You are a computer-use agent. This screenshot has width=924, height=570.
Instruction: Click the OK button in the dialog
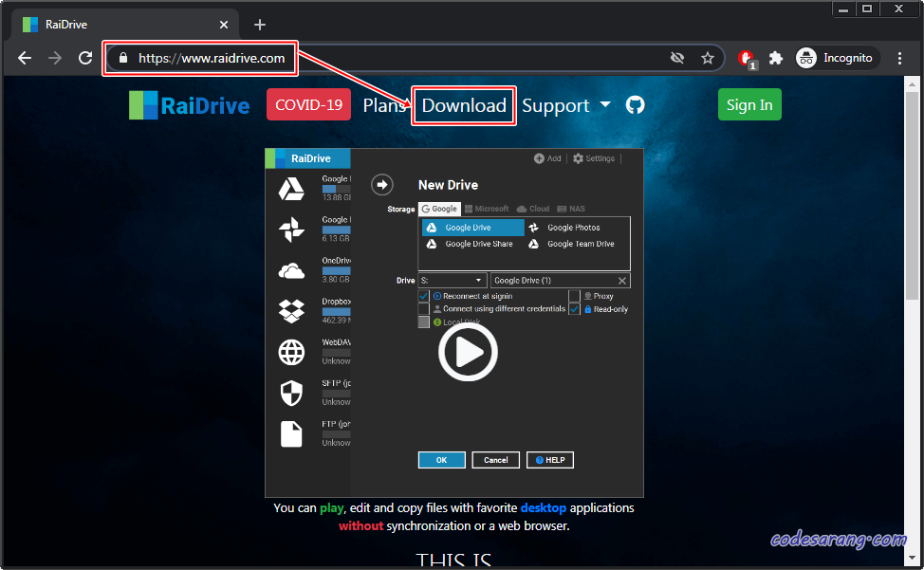click(441, 460)
